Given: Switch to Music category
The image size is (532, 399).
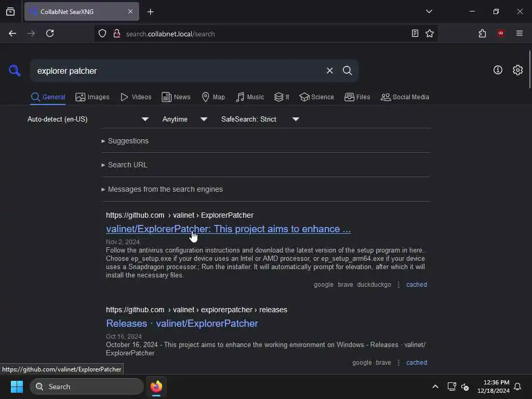Looking at the screenshot, I should point(250,97).
